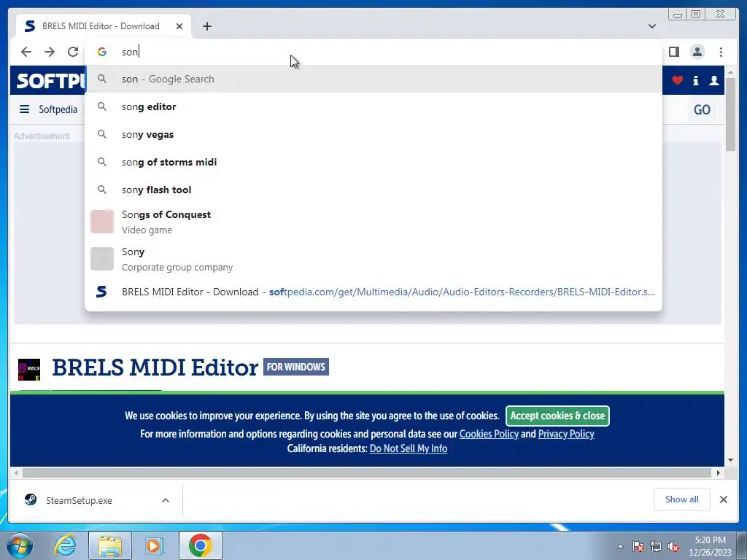This screenshot has width=747, height=560.
Task: Click the BRELS MIDI Editor heading
Action: click(155, 367)
